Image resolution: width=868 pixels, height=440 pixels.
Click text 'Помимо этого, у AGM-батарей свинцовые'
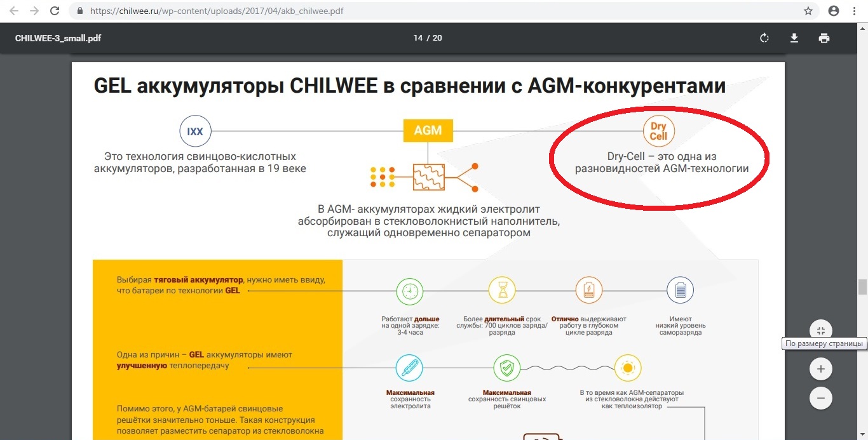(x=200, y=409)
